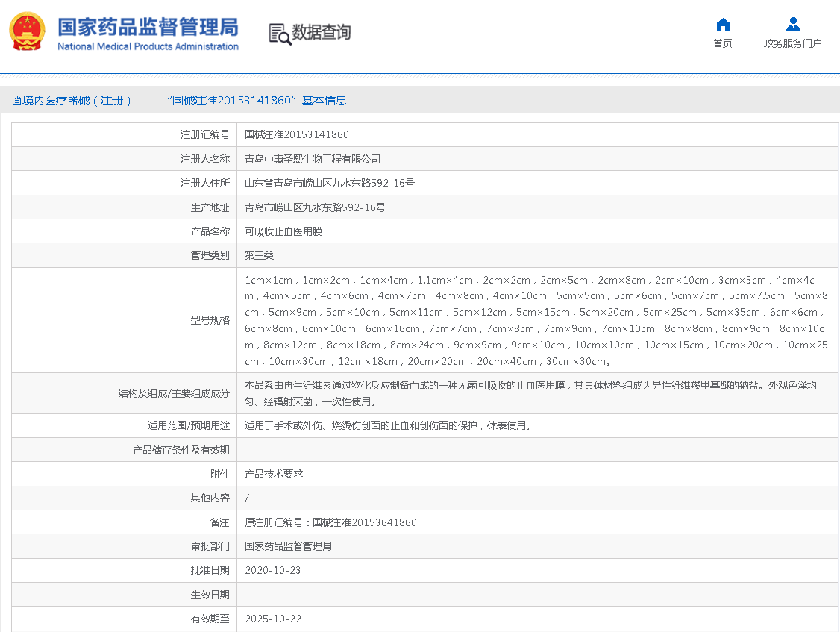The width and height of the screenshot is (840, 632).
Task: Click the small document icon before 境内医疗器械
Action: 16,101
